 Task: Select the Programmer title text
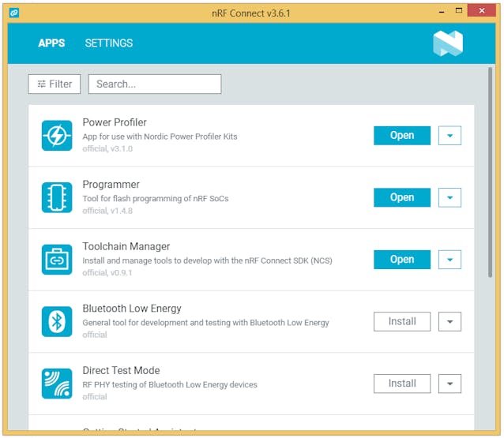pyautogui.click(x=111, y=185)
